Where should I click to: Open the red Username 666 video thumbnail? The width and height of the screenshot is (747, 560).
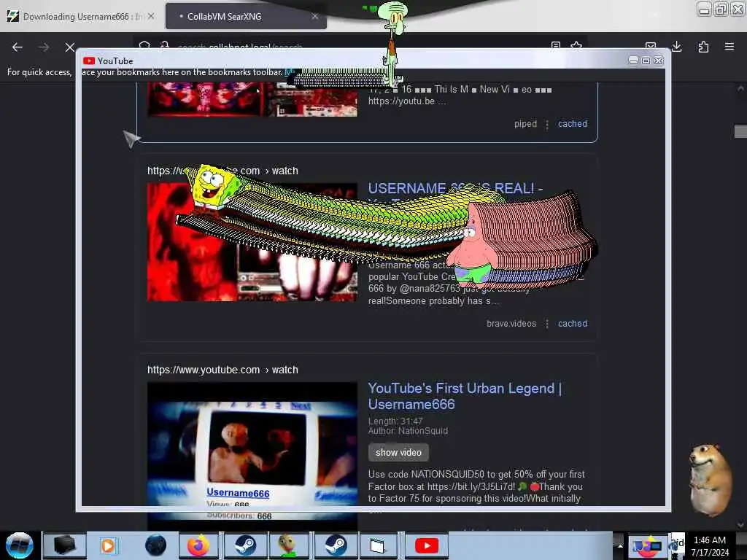tap(252, 242)
